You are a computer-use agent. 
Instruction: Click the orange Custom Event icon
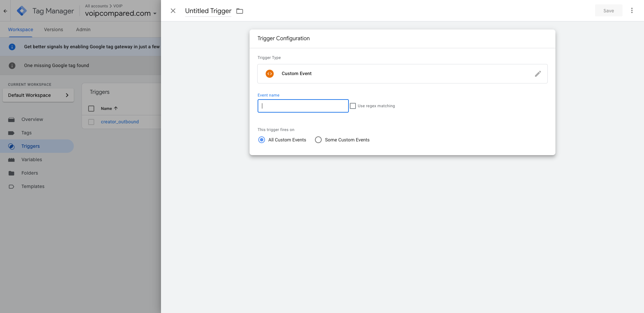click(270, 74)
